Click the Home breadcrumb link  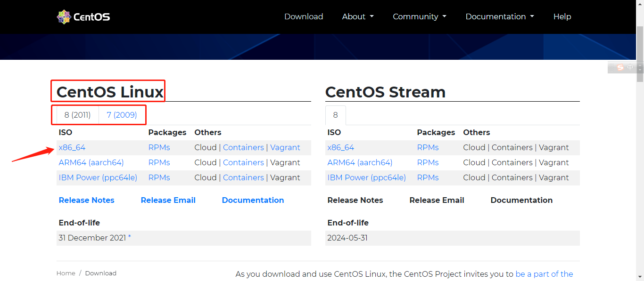66,273
